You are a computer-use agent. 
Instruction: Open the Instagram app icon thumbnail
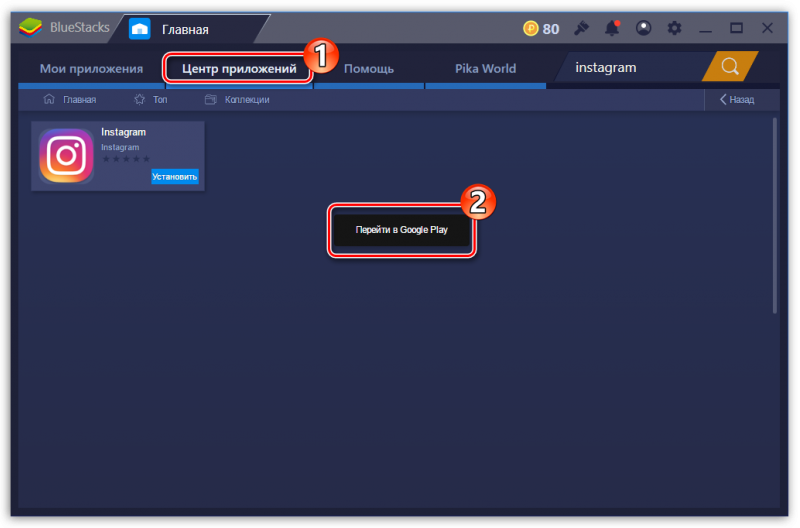tap(66, 156)
